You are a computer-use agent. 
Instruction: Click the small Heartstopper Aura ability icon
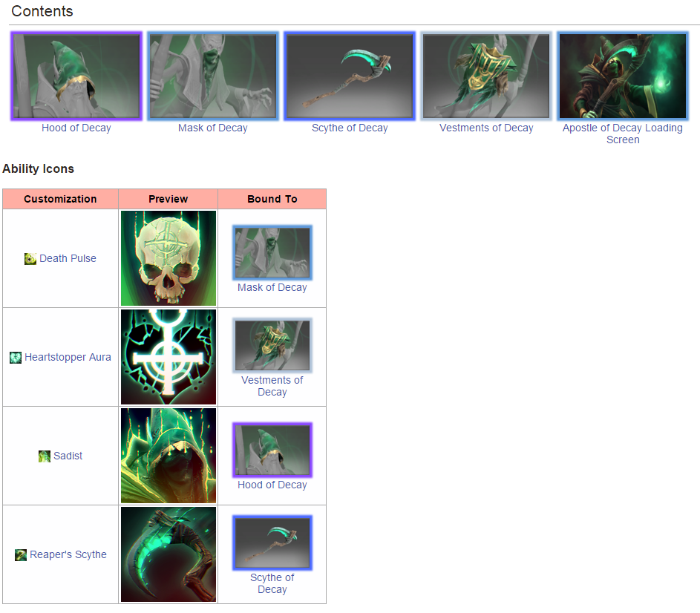click(16, 357)
